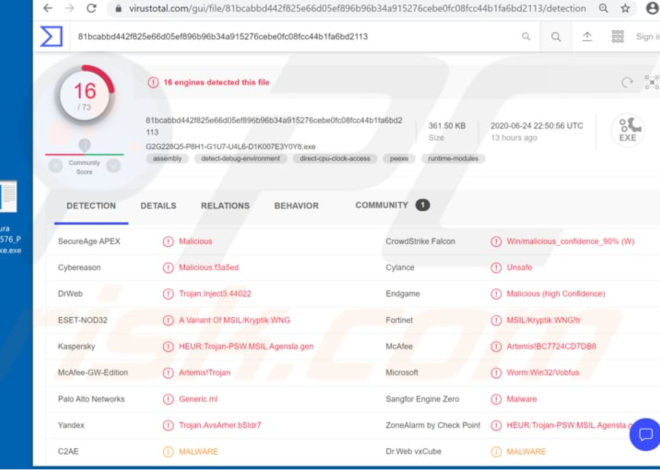This screenshot has width=660, height=470.
Task: Click the CrowdStrike Falcon confidence result
Action: point(570,242)
